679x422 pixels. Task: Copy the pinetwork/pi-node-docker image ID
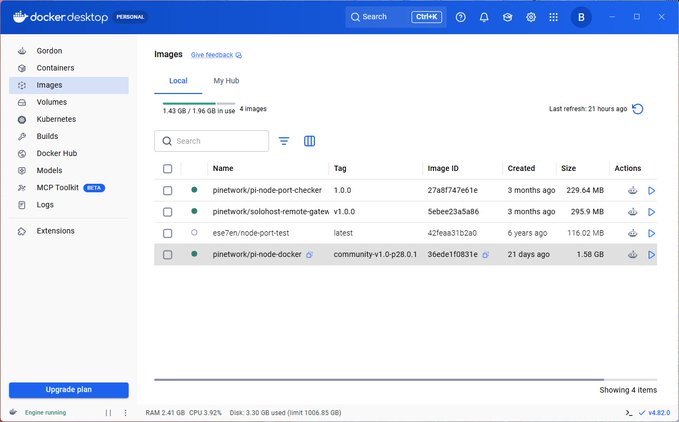[x=485, y=255]
